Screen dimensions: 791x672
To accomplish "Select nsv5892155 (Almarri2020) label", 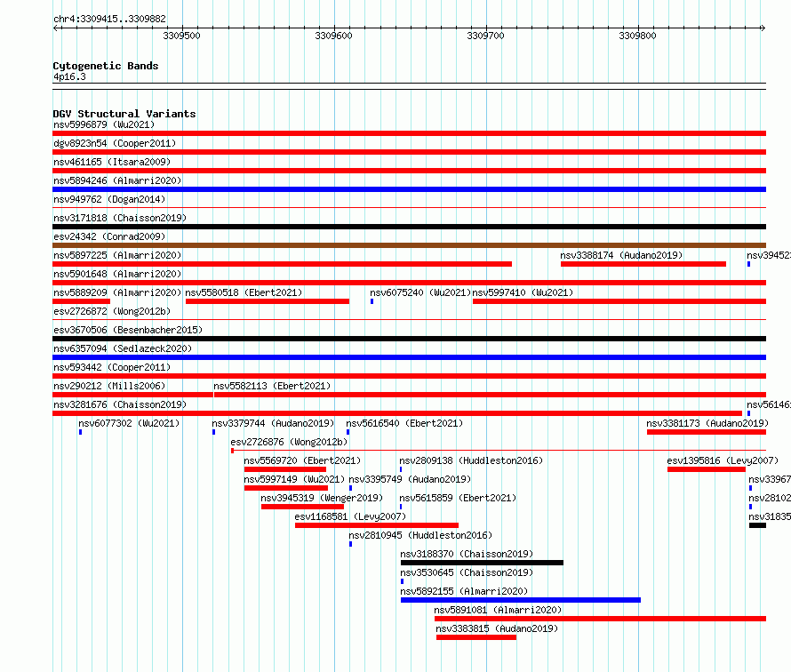I will point(464,591).
